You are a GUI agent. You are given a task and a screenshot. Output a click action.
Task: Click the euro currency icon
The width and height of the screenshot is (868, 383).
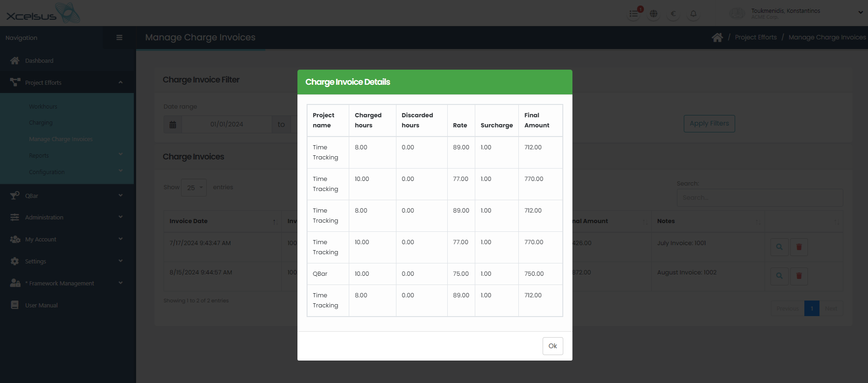[x=673, y=14]
